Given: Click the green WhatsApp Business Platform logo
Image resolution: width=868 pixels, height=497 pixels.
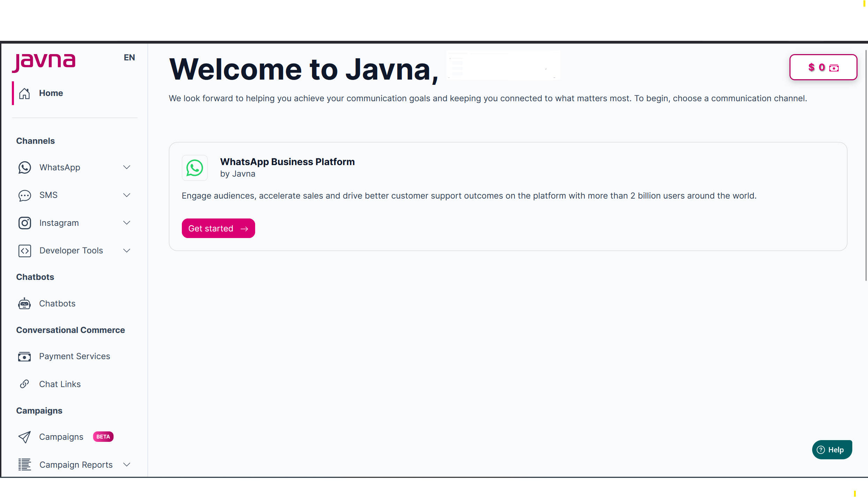Looking at the screenshot, I should tap(195, 168).
